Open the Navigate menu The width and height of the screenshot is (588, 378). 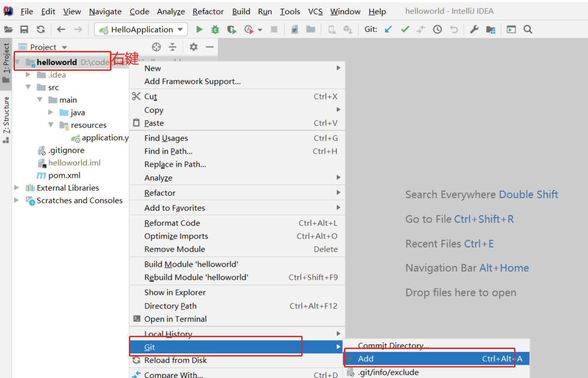(x=105, y=11)
